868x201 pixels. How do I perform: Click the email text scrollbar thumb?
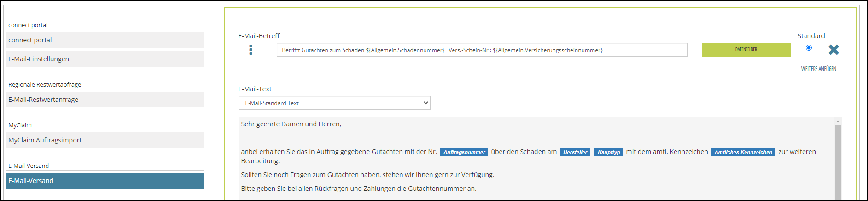(838, 161)
